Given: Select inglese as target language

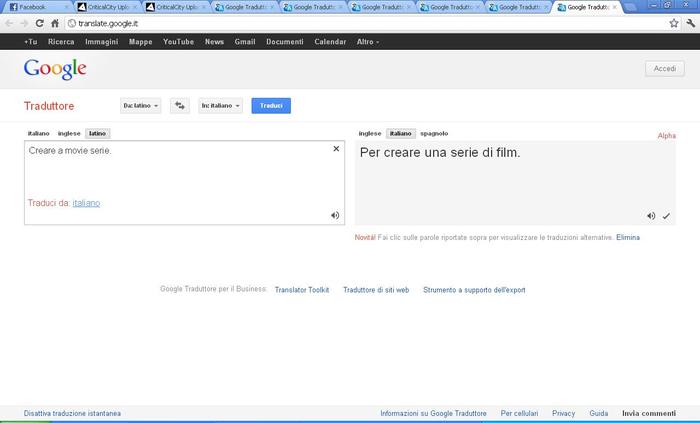Looking at the screenshot, I should click(x=370, y=133).
